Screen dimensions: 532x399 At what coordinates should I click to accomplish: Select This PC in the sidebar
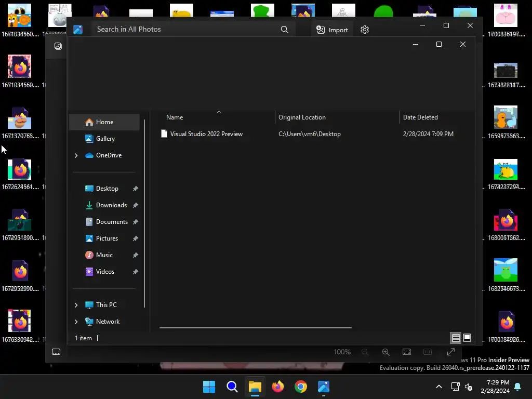[106, 305]
